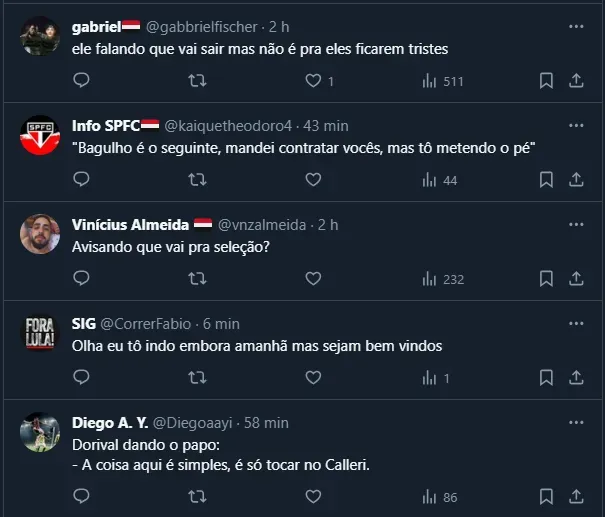605x517 pixels.
Task: Open Diego A. Y. profile name
Action: (108, 423)
